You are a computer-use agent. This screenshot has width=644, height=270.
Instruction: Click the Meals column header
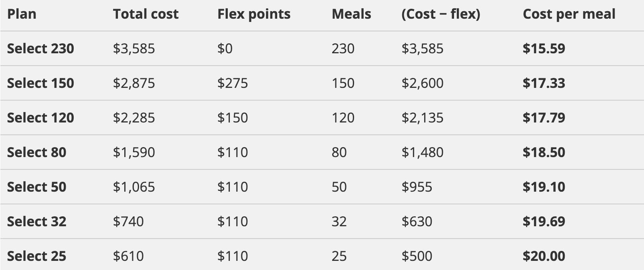coord(351,14)
